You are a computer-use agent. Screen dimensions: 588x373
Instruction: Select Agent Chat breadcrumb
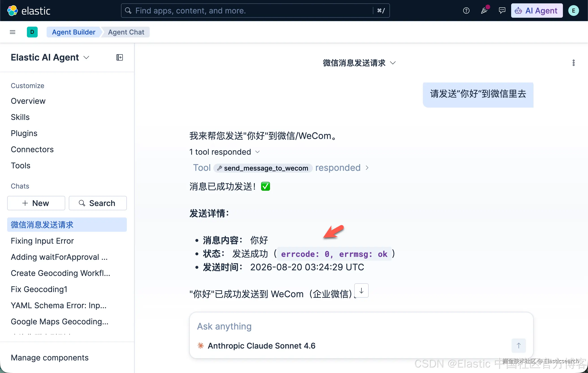click(x=126, y=32)
